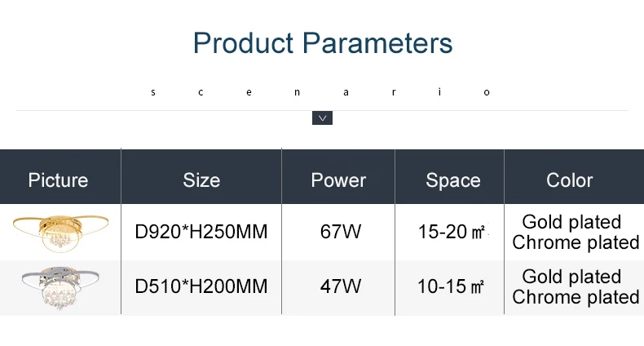Click the D920*H250MM size cell
Viewport: 644px width, 346px height.
tap(201, 232)
